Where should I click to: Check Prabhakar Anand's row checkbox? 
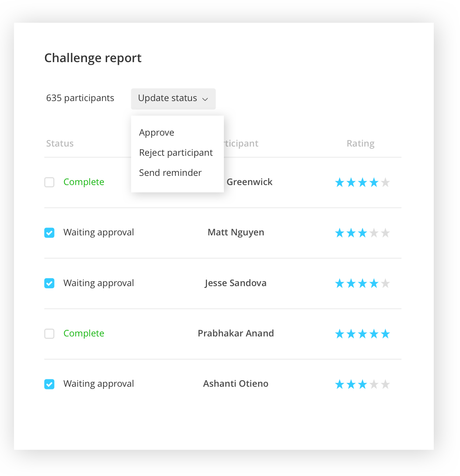click(49, 334)
